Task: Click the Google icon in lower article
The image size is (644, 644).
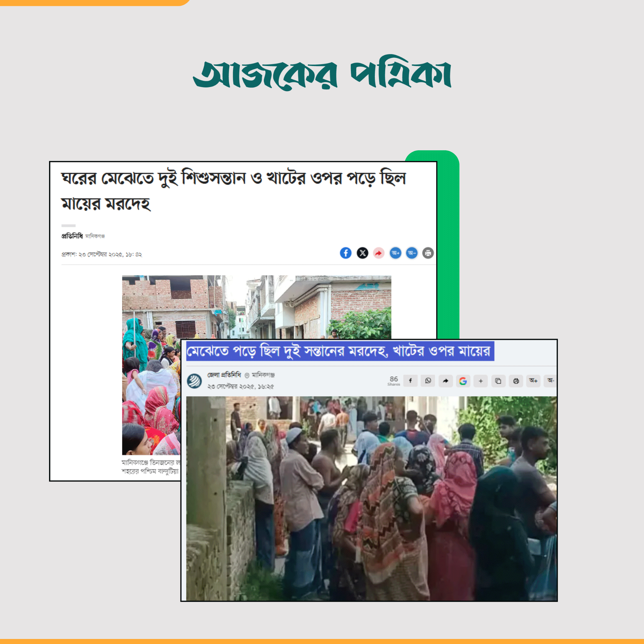Action: (x=463, y=381)
